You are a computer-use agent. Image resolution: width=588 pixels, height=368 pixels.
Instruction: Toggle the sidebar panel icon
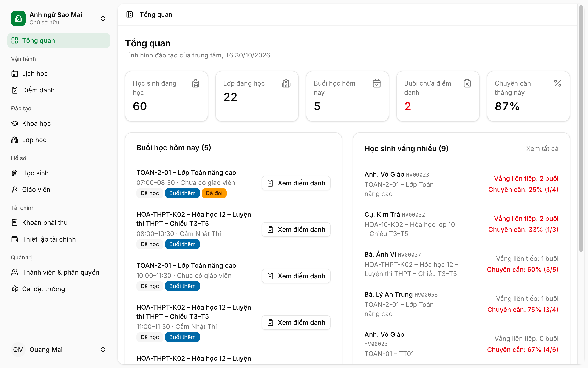(130, 14)
